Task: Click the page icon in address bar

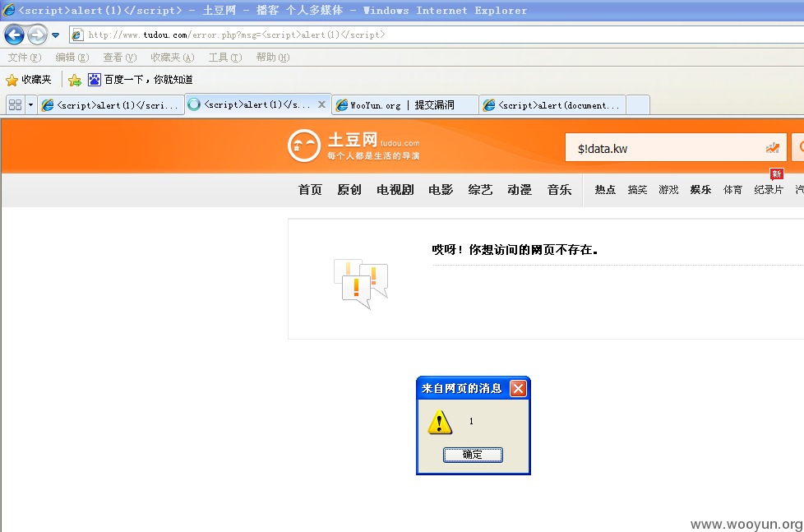Action: [77, 35]
